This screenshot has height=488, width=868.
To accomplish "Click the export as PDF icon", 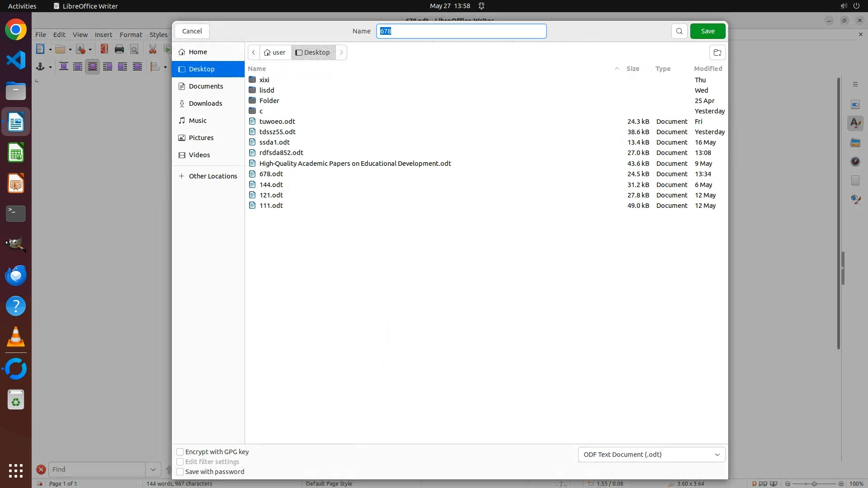I will (104, 49).
